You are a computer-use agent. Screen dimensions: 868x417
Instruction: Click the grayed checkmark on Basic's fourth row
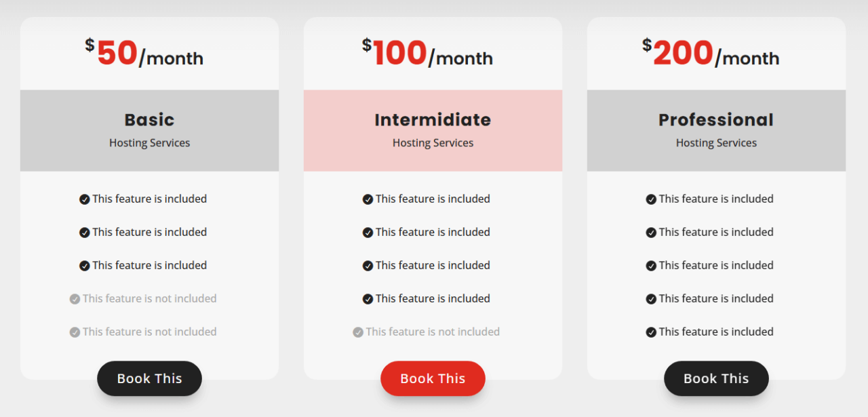(x=75, y=298)
